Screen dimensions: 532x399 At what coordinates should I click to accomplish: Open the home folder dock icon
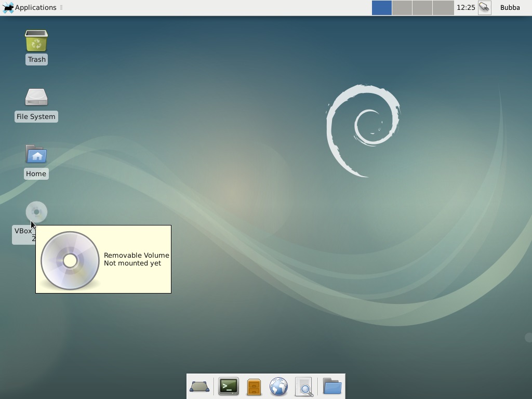tap(332, 386)
